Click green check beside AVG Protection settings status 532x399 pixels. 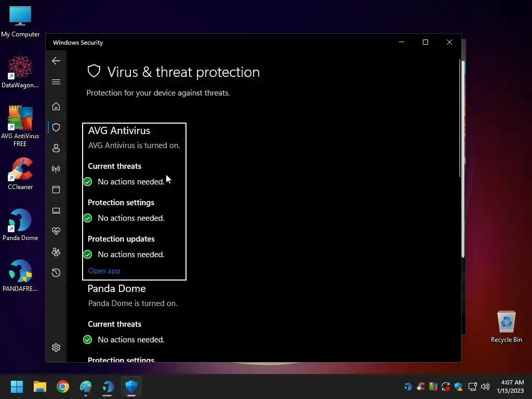[87, 218]
